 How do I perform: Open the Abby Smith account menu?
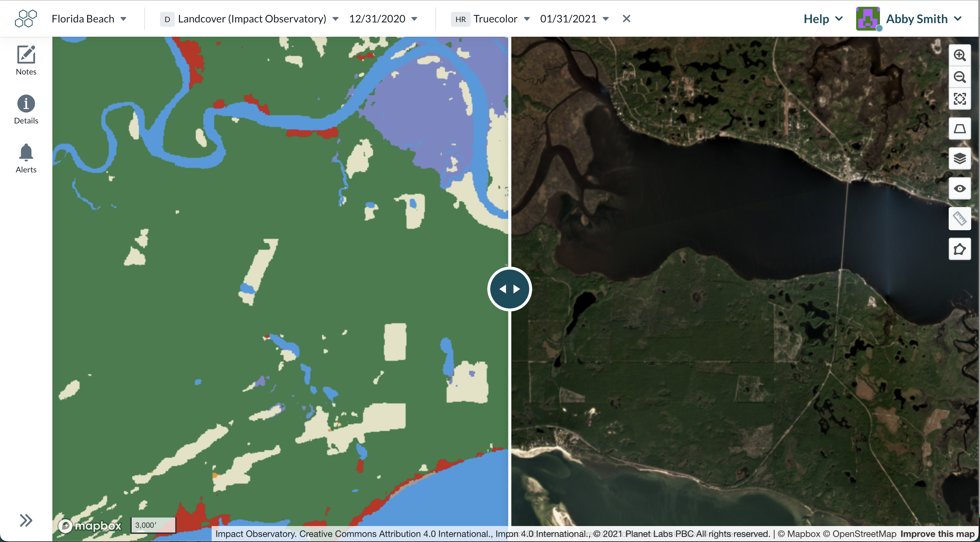(909, 19)
